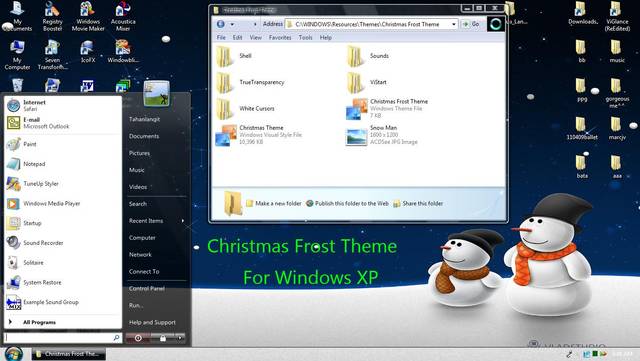Open the Recycle Bin on desktop
The image size is (640, 361).
coord(17,85)
